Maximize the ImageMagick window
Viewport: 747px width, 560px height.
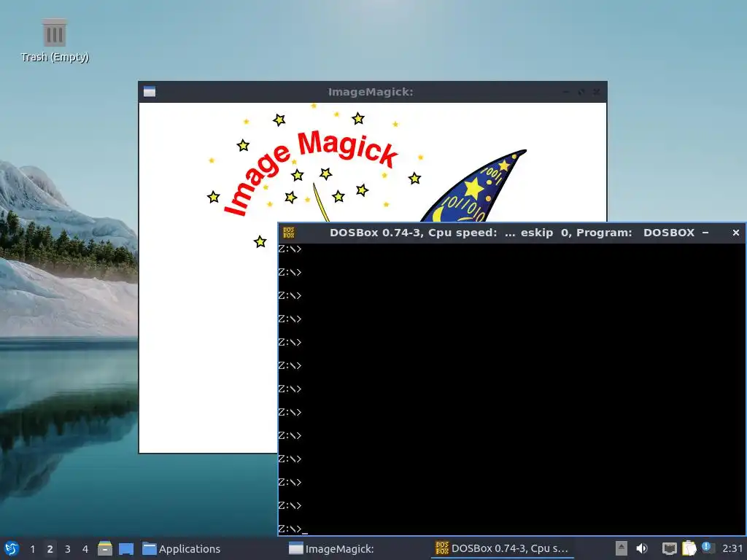pos(581,92)
